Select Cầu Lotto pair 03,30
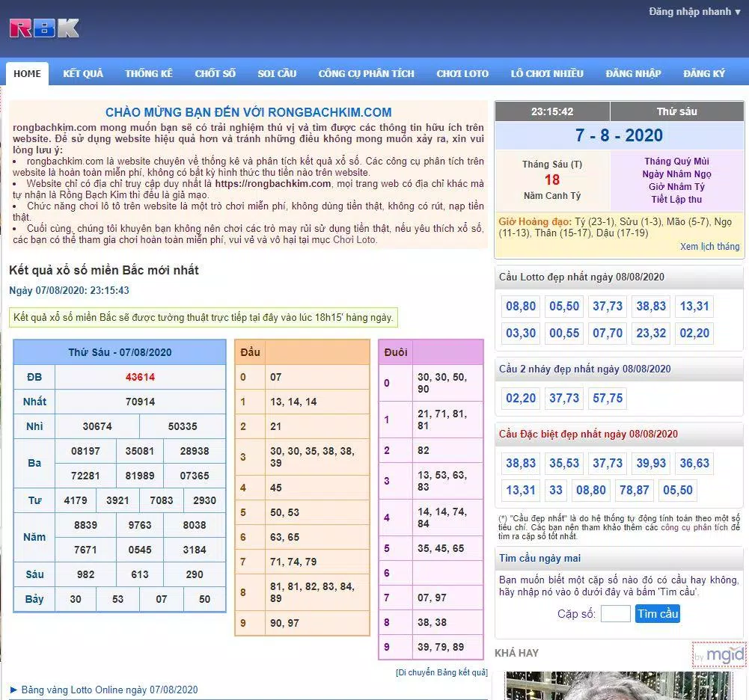This screenshot has width=749, height=700. 521,333
